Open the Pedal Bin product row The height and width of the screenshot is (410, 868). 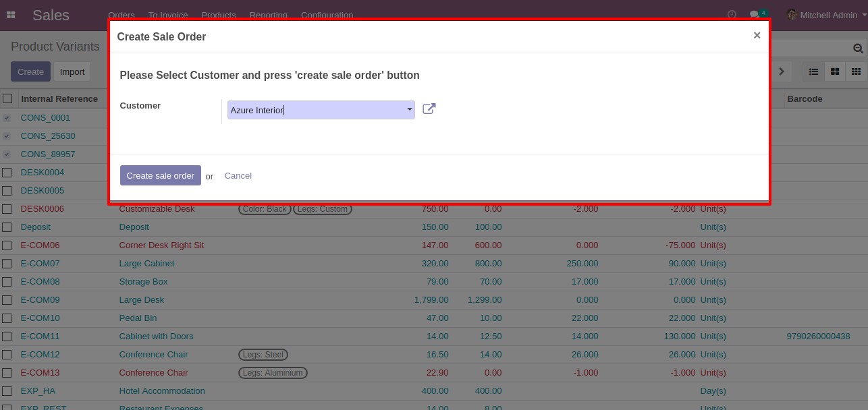coord(434,318)
